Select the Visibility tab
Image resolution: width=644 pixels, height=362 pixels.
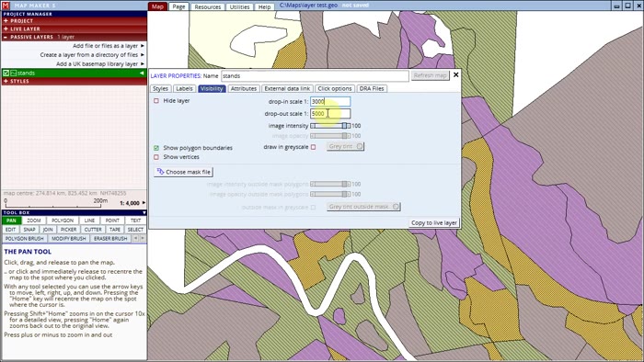[x=212, y=88]
